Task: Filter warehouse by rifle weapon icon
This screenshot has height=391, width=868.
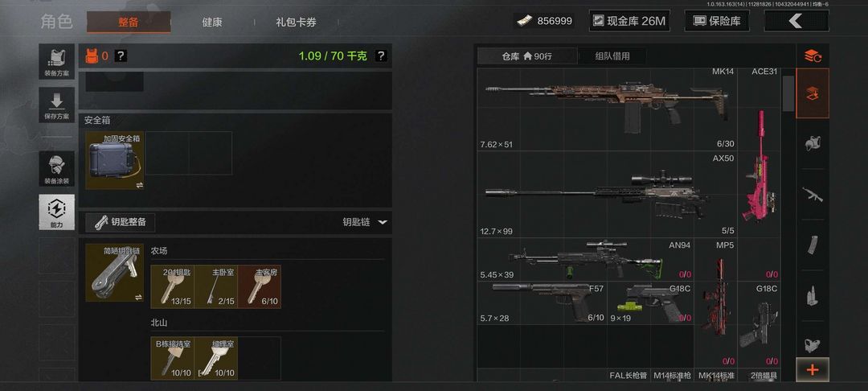Action: [x=812, y=195]
